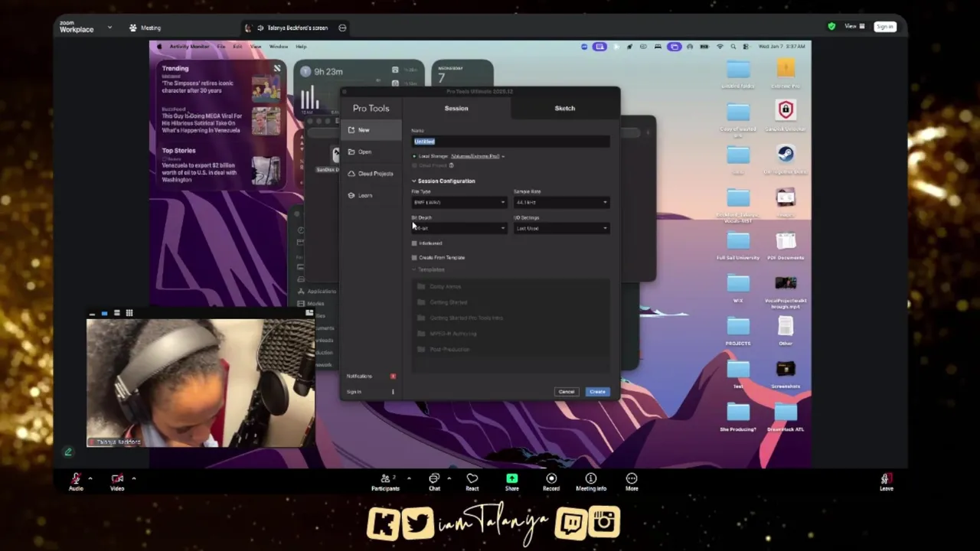980x551 pixels.
Task: Open the File menu in macOS menu bar
Action: [x=220, y=47]
